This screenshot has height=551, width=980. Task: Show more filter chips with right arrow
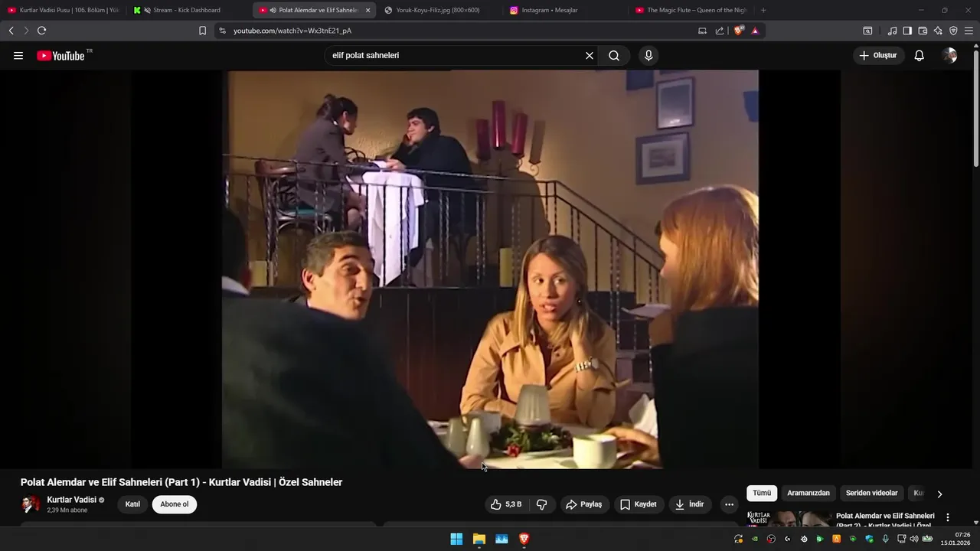coord(939,494)
